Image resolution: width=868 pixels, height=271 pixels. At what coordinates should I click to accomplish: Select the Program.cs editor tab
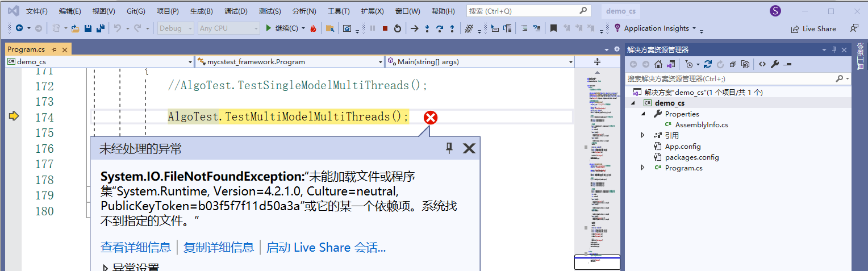point(26,49)
